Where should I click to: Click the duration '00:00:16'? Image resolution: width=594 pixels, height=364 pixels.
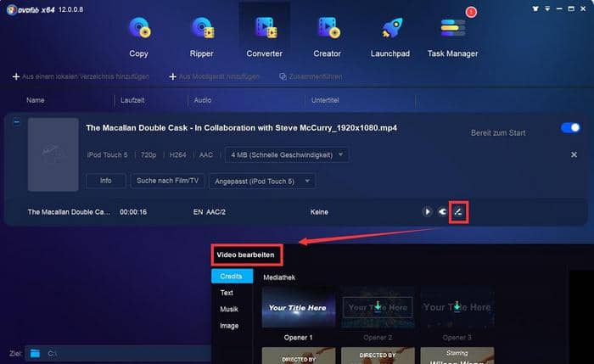point(133,212)
